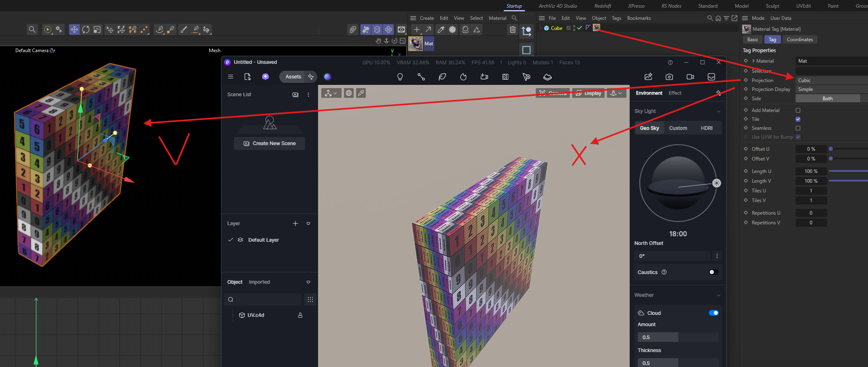868x367 pixels.
Task: Click the flame effects icon
Action: [463, 77]
